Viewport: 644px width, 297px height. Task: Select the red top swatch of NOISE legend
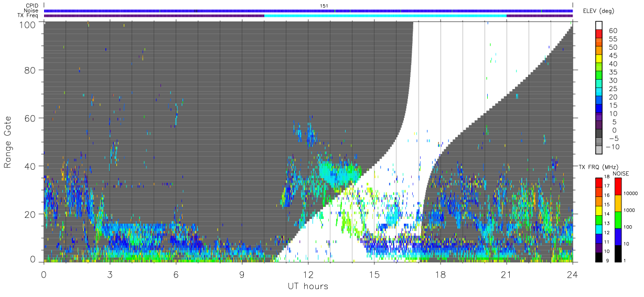(x=617, y=186)
